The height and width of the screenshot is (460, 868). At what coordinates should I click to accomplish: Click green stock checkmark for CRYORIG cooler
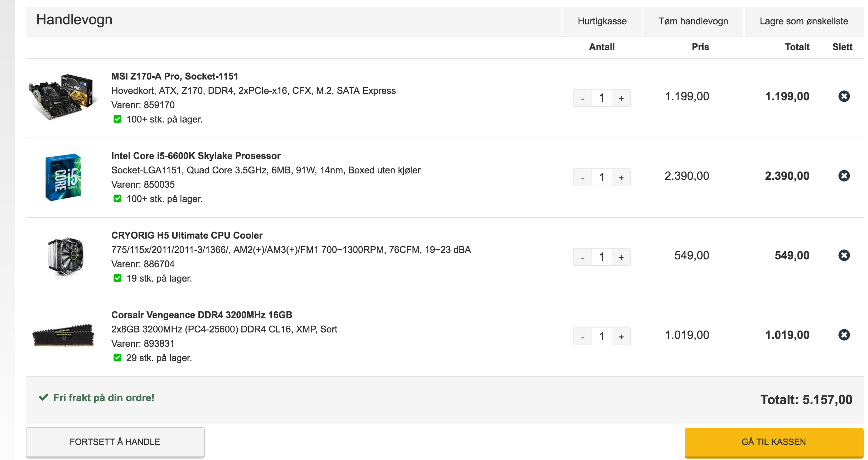[x=117, y=278]
